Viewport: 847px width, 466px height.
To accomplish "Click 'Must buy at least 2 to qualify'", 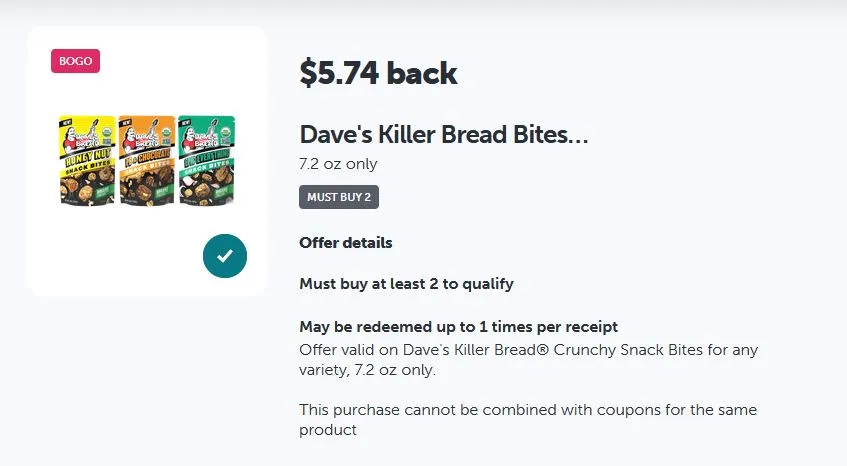I will click(x=406, y=284).
